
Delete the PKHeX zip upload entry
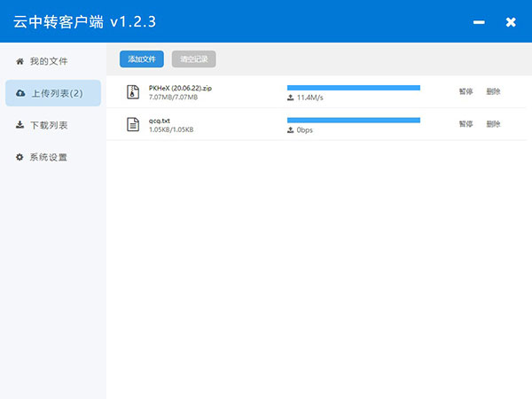pyautogui.click(x=493, y=91)
